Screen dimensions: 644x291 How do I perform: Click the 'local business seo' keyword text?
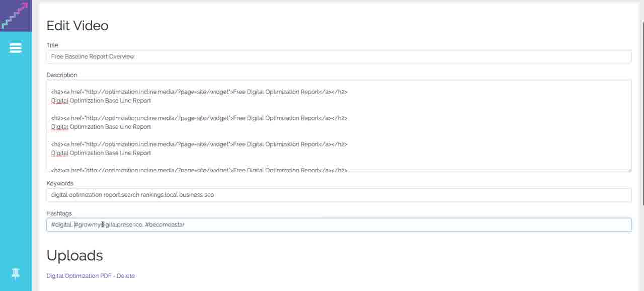190,195
